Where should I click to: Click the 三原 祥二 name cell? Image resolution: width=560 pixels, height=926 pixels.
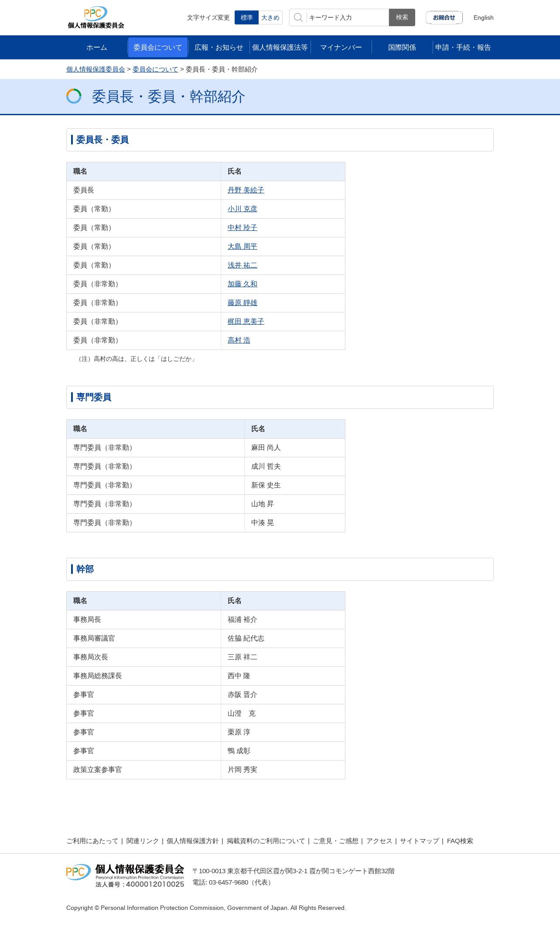[x=283, y=657]
